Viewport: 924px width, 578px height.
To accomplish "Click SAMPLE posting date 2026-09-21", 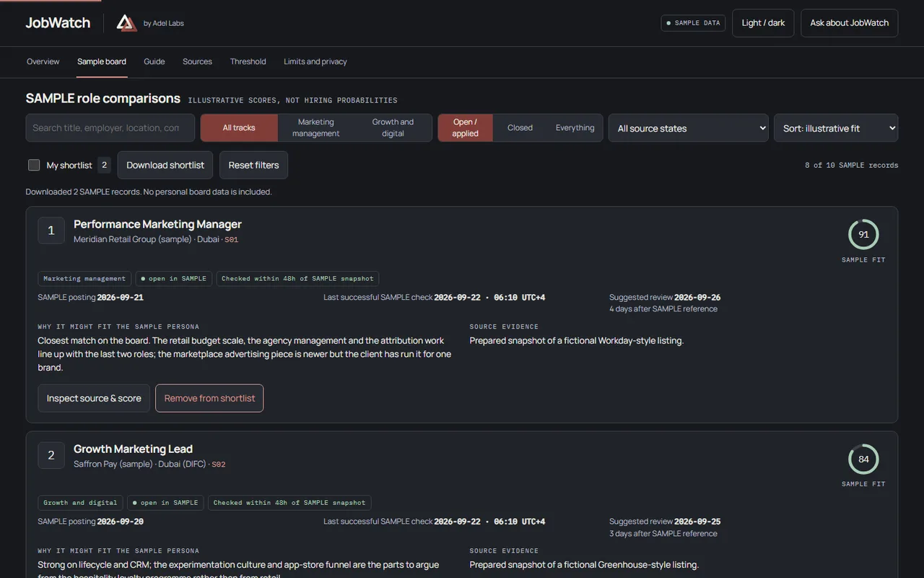I will (x=121, y=297).
